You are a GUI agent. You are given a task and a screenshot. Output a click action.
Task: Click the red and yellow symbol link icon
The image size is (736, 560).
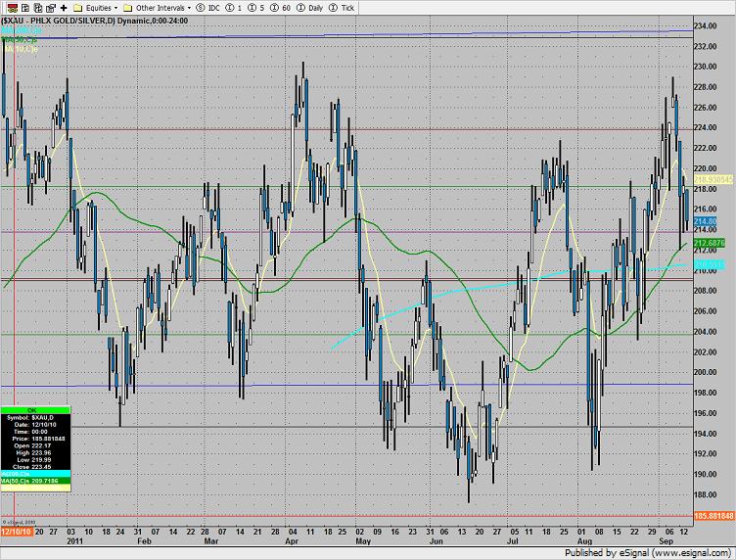click(12, 8)
